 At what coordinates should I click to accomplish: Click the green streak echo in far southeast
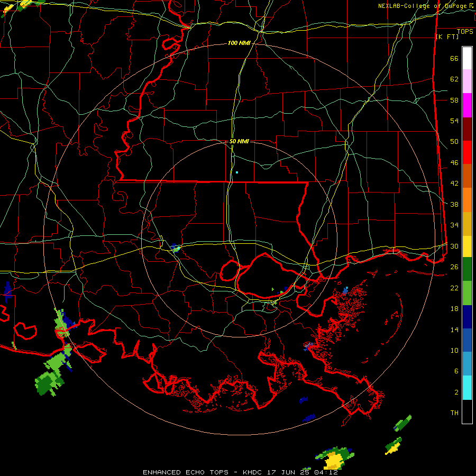coord(403,423)
